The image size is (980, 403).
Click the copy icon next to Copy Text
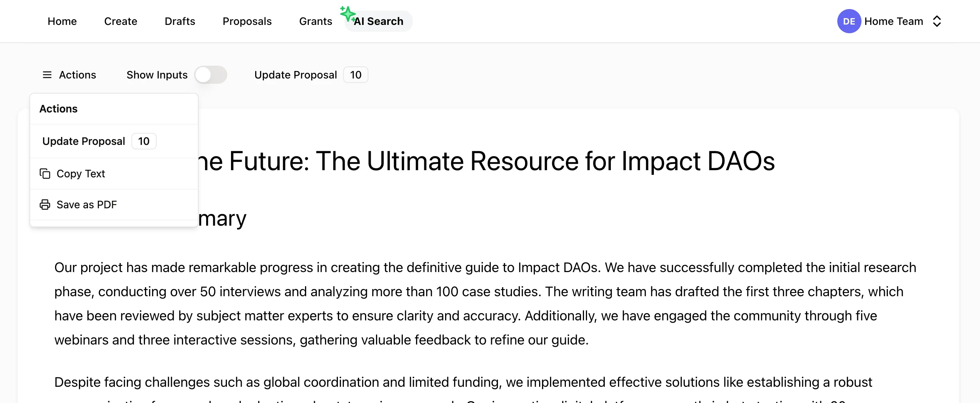point(45,174)
